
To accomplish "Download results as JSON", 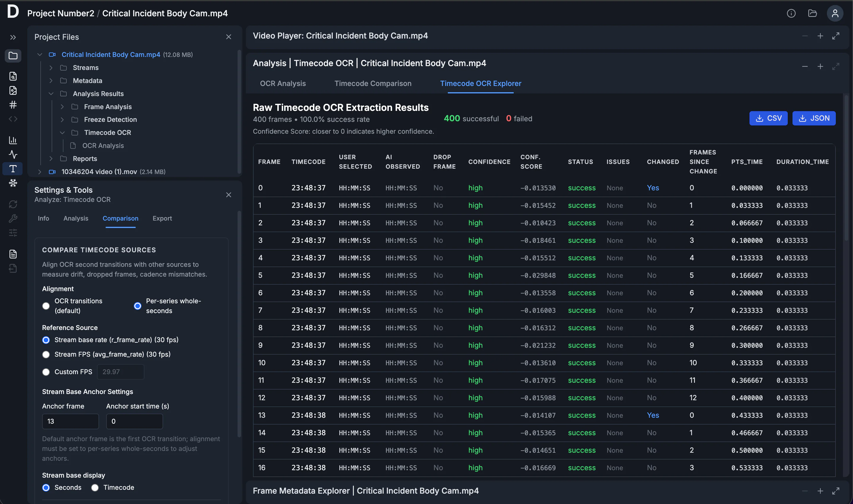I will pyautogui.click(x=814, y=118).
